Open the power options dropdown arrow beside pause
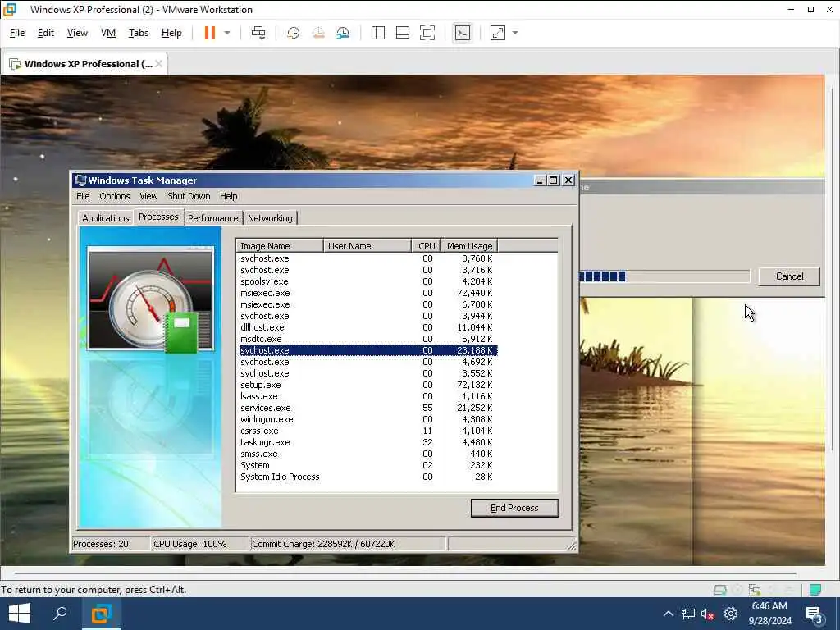Screen dimensions: 840x630 pos(227,33)
